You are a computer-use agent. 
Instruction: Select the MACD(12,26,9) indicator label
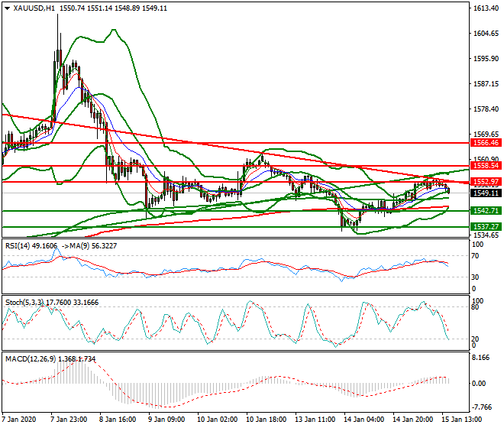click(31, 359)
